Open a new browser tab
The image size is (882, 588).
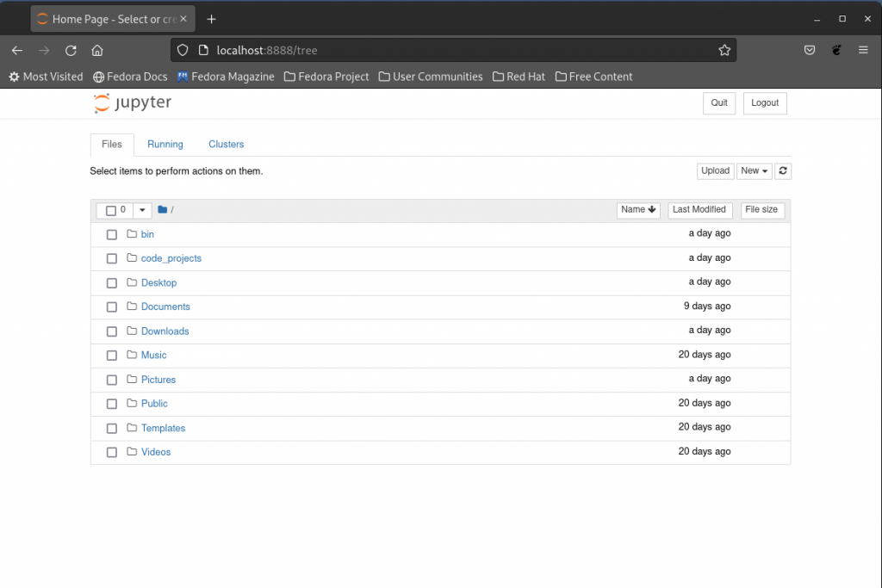(211, 19)
